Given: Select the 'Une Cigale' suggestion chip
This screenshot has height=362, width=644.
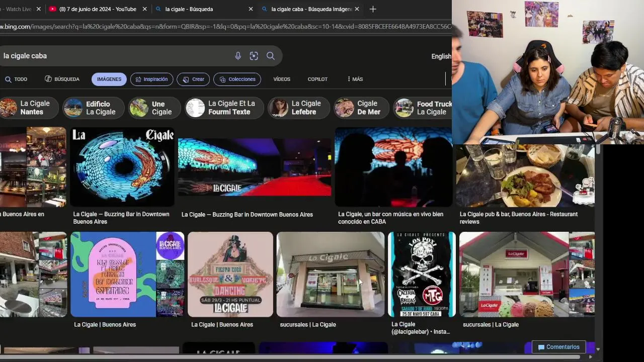Looking at the screenshot, I should click(153, 108).
